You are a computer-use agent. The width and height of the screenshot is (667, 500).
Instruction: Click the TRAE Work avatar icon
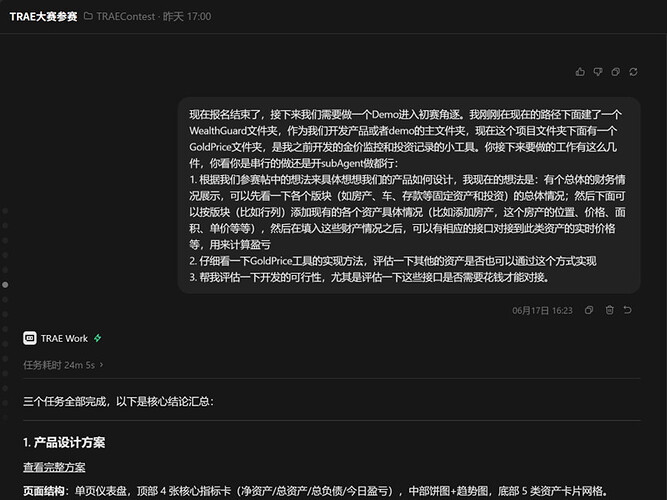pos(30,338)
